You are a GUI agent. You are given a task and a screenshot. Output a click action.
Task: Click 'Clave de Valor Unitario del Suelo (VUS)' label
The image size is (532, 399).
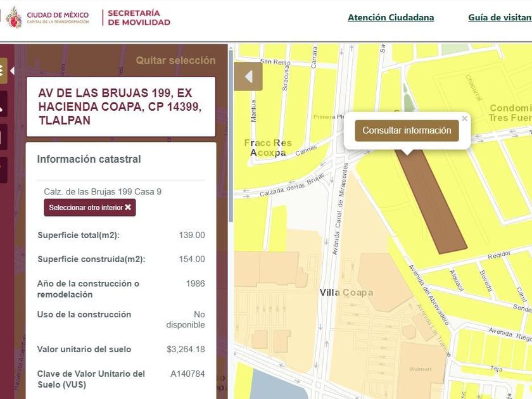pyautogui.click(x=91, y=379)
